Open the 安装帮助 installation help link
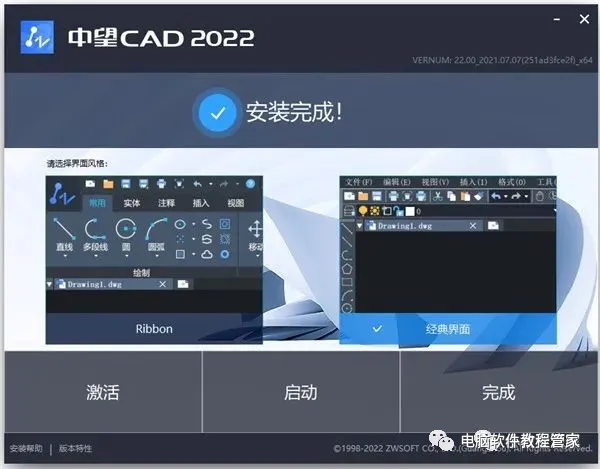The image size is (600, 469). [x=26, y=448]
